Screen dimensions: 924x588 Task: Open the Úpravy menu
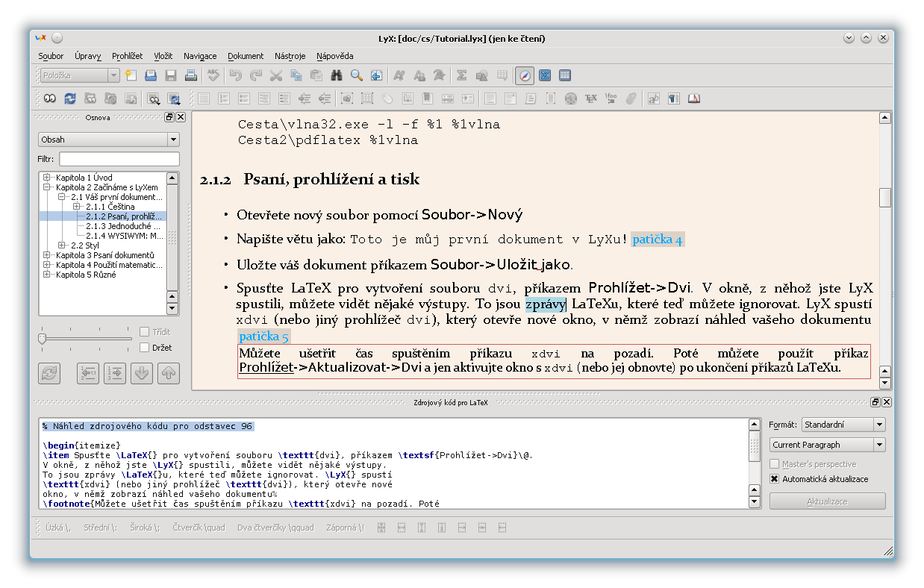(88, 56)
